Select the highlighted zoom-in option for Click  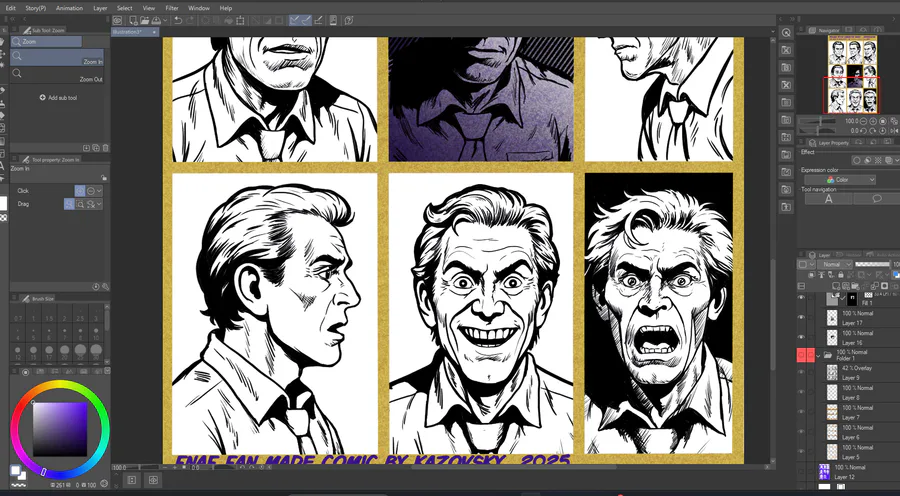(80, 191)
